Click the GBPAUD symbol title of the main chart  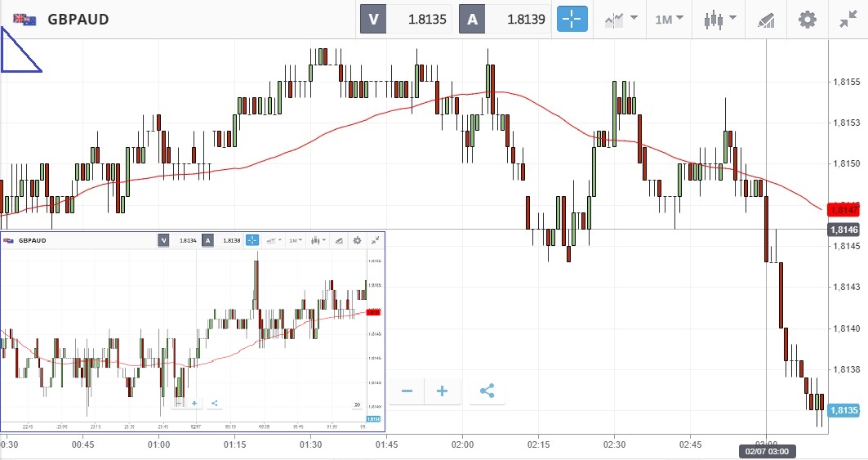[78, 19]
